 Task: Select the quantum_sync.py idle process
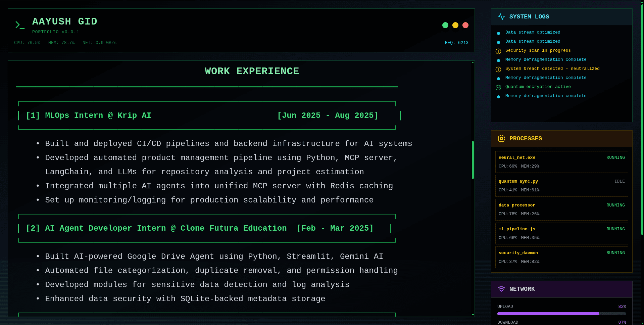561,186
